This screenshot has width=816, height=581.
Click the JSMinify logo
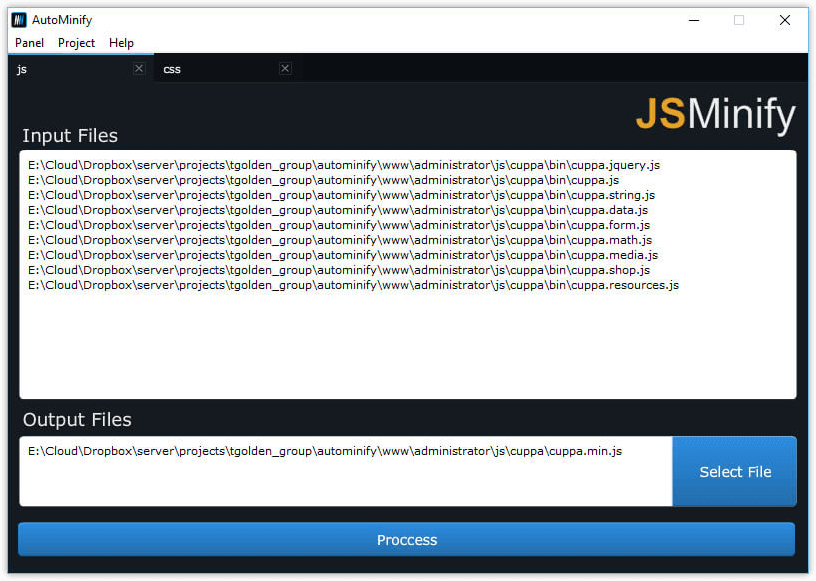pyautogui.click(x=716, y=114)
